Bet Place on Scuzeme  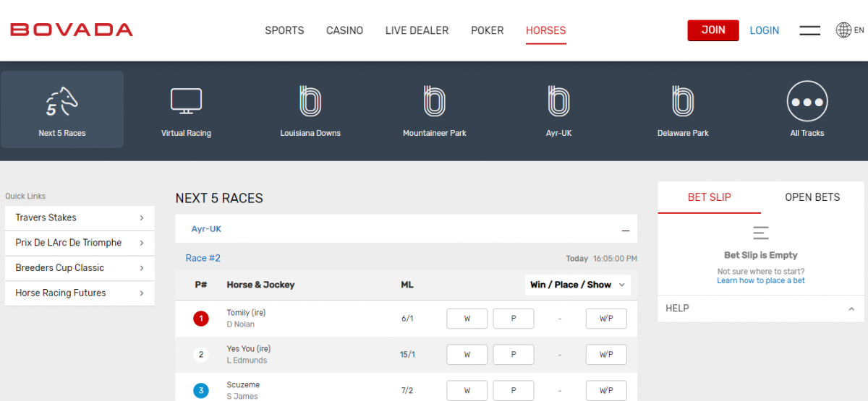514,391
